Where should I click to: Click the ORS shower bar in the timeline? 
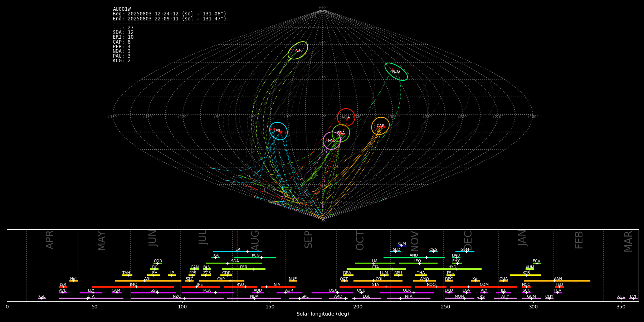[x=433, y=252]
